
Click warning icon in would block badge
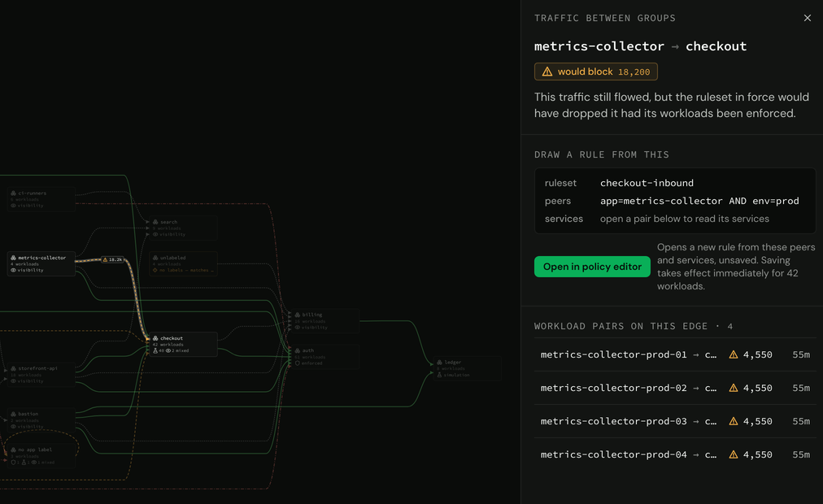tap(547, 72)
